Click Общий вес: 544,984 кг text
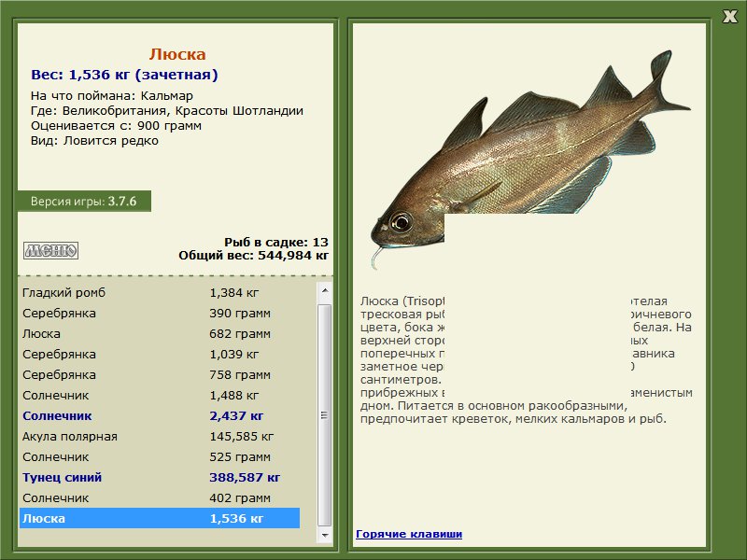Screen dimensions: 747x560 coord(253,256)
